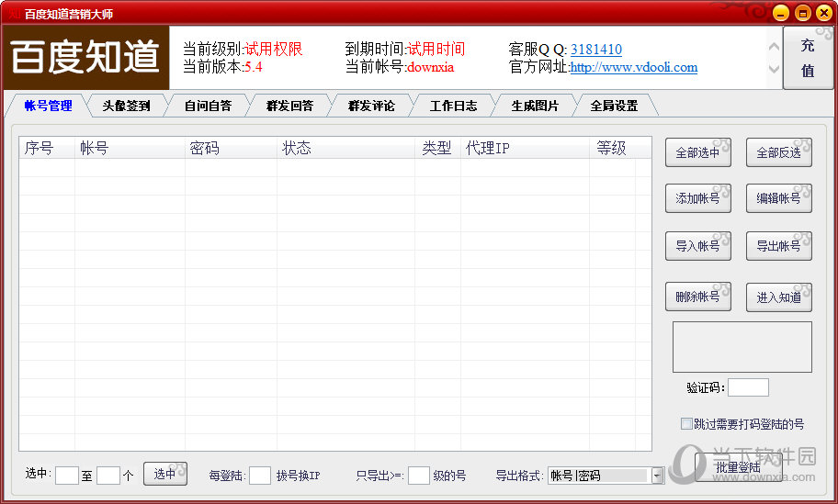
Task: Click 添加帐号 to add an account
Action: click(x=698, y=198)
